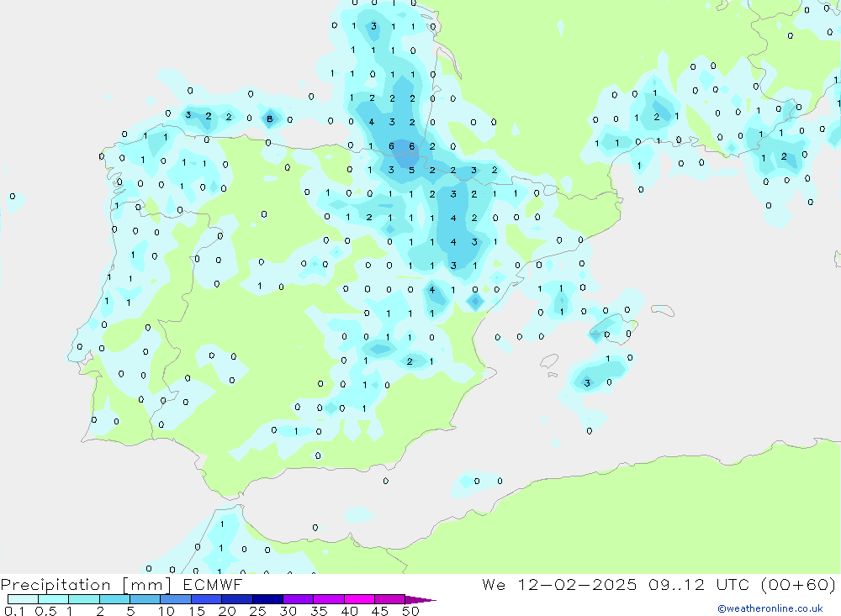Click the '[mm]' unit label

click(146, 585)
